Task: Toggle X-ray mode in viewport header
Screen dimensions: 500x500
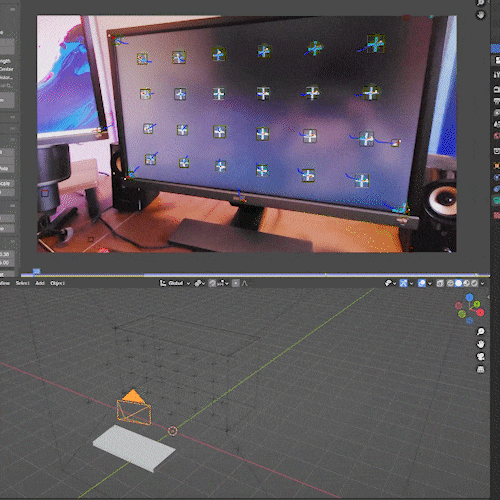Action: tap(440, 283)
